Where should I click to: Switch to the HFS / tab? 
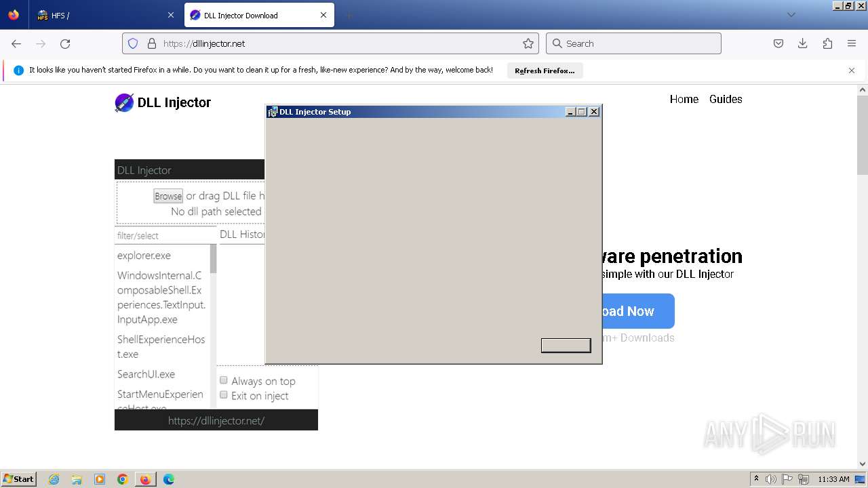tap(105, 15)
